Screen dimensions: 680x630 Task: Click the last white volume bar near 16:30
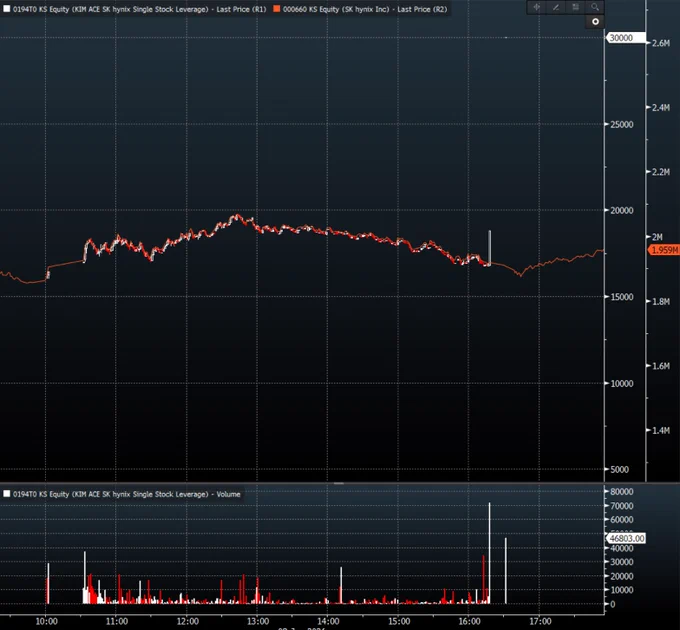click(x=506, y=571)
